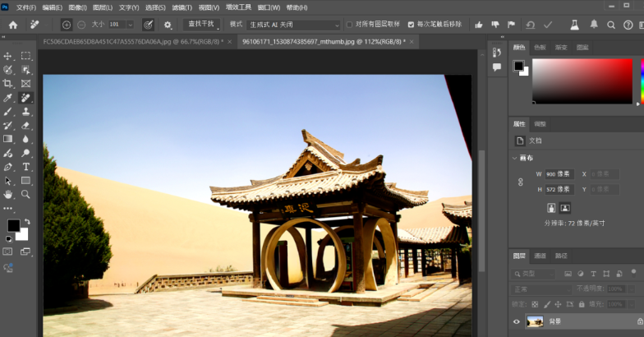644x337 pixels.
Task: Select the Crop tool
Action: 8,84
